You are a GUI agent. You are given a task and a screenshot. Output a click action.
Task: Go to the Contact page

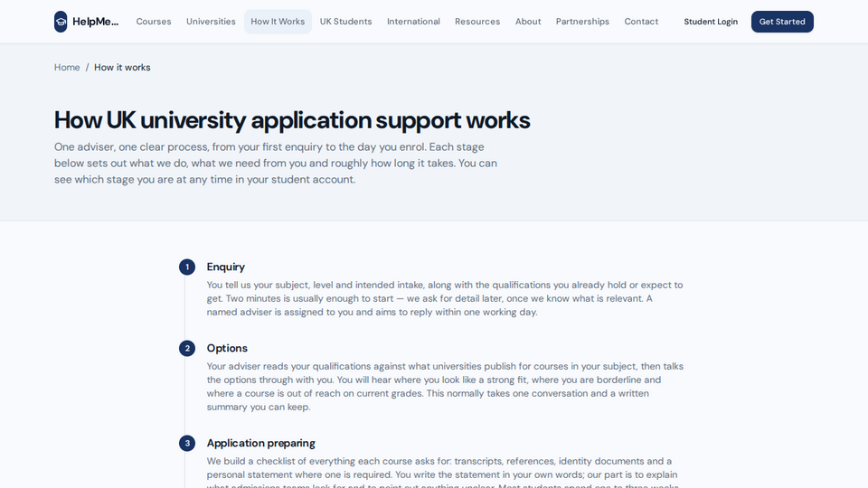click(x=641, y=22)
